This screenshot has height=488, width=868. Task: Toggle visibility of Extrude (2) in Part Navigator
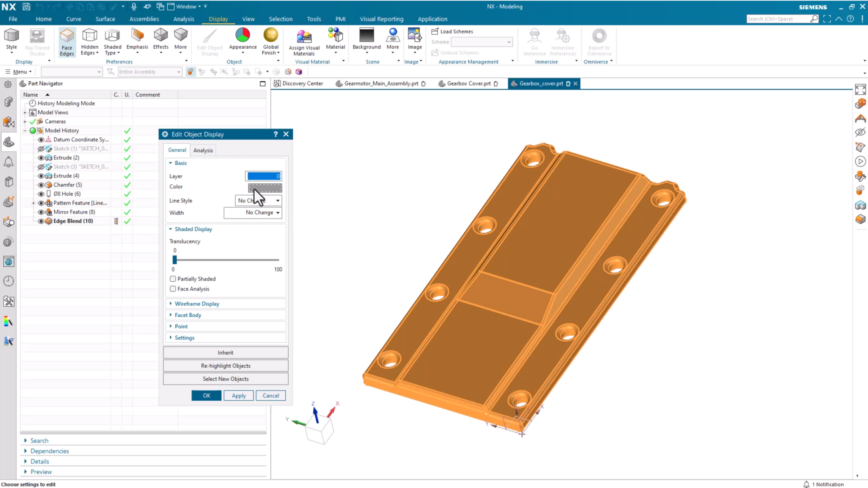(x=42, y=157)
